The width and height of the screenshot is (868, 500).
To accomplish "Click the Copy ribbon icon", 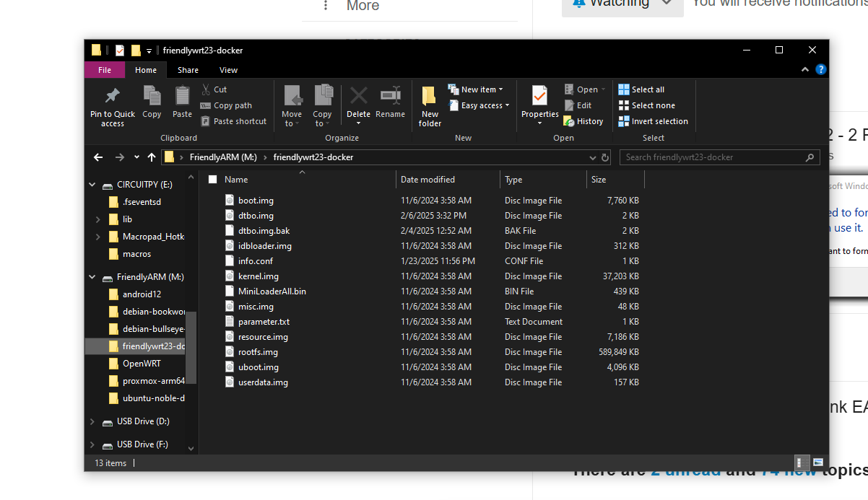I will point(152,95).
